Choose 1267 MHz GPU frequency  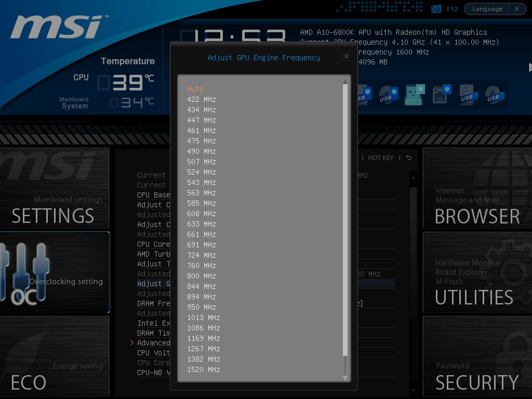pos(204,349)
